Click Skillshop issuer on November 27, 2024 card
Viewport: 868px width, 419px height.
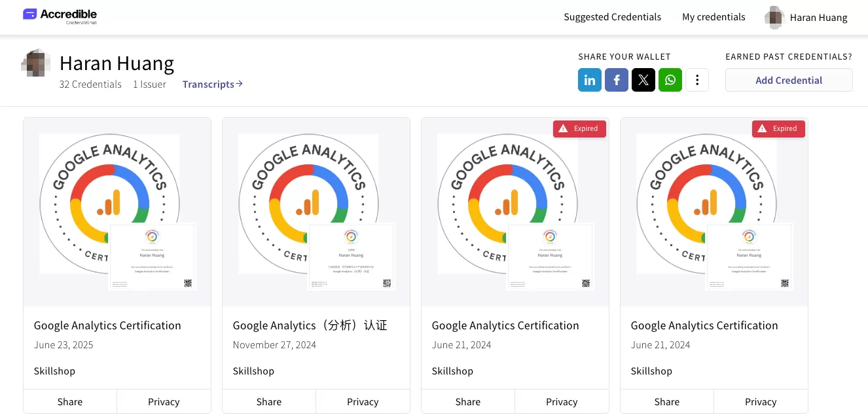click(x=253, y=371)
